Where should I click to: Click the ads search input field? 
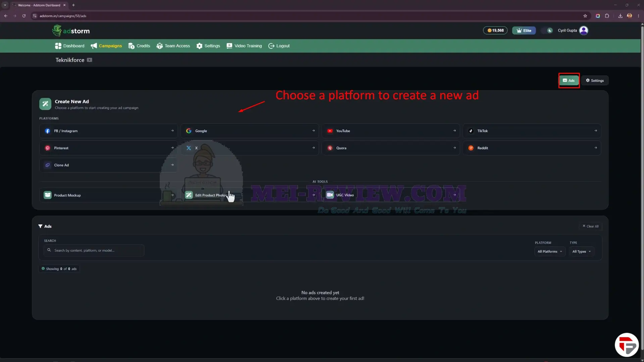tap(94, 250)
